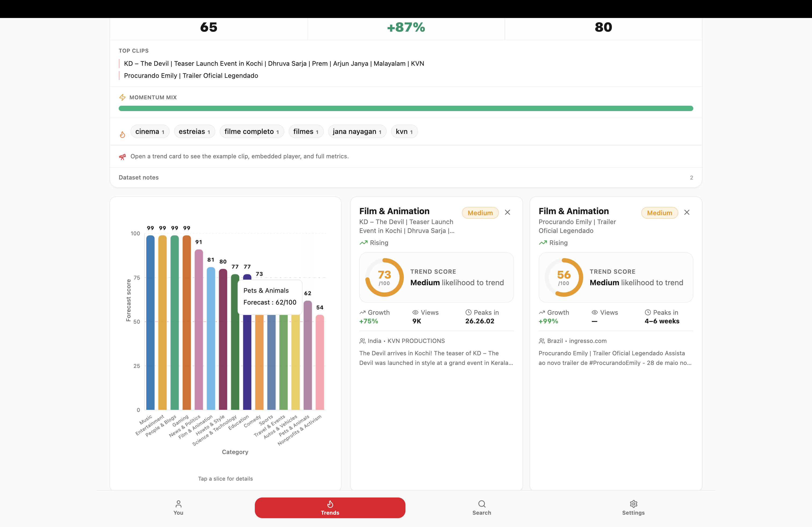The height and width of the screenshot is (527, 812).
Task: Click the 73/100 trend score ring
Action: pyautogui.click(x=385, y=277)
